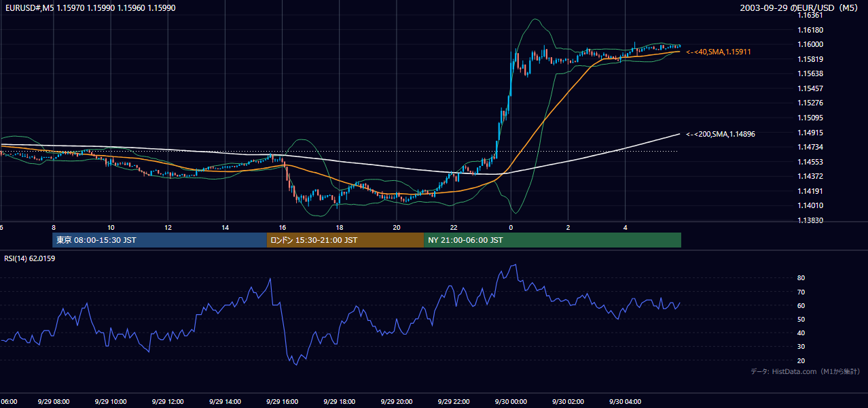This screenshot has width=868, height=408.
Task: Click the bottom time label 9/30 04:00
Action: [625, 402]
